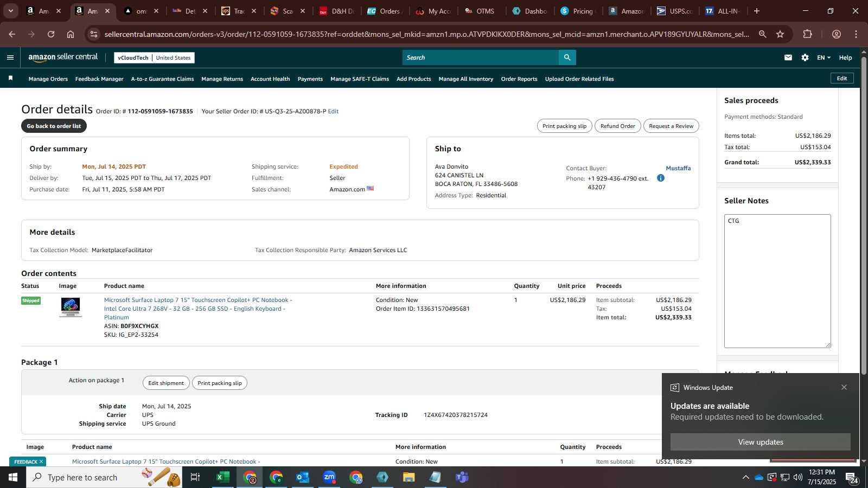This screenshot has height=488, width=868.
Task: Open the browser zoom magnifier icon
Action: click(763, 34)
